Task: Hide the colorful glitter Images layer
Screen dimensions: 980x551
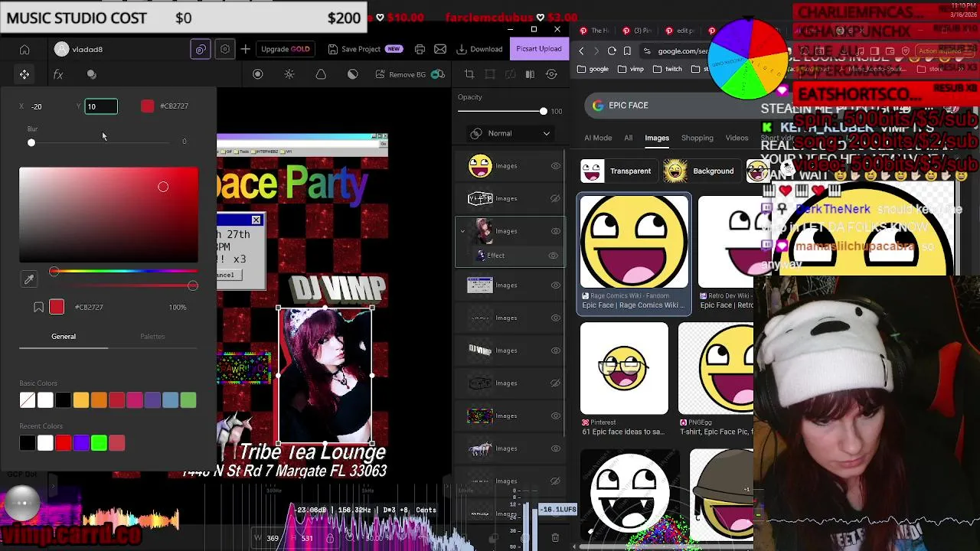Action: 556,416
